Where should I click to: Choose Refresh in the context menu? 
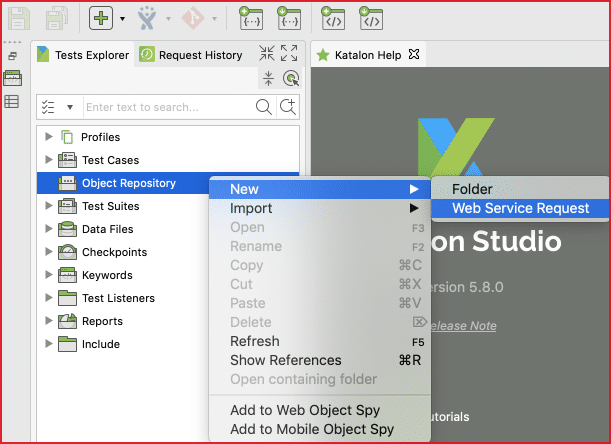[x=320, y=341]
